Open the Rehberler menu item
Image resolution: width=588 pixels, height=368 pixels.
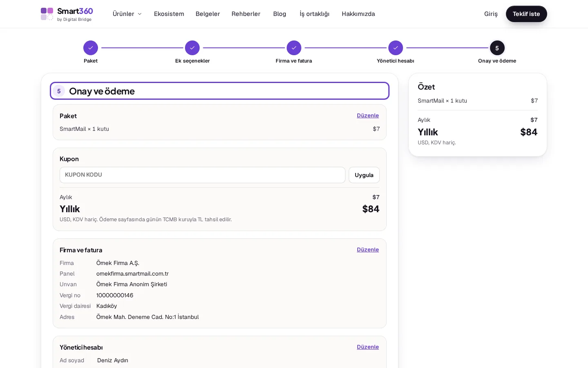point(246,14)
